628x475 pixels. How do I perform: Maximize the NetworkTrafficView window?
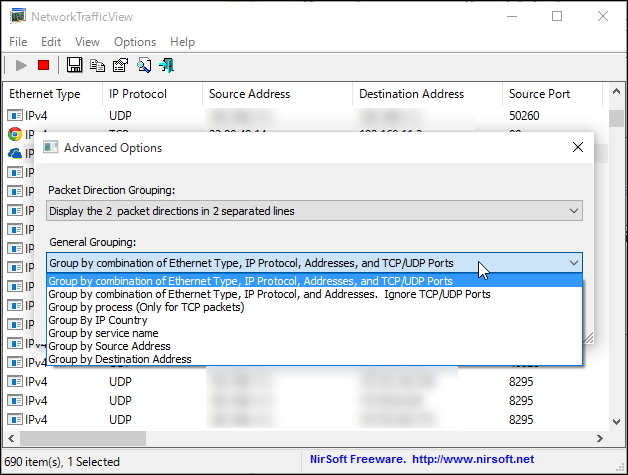click(x=557, y=16)
